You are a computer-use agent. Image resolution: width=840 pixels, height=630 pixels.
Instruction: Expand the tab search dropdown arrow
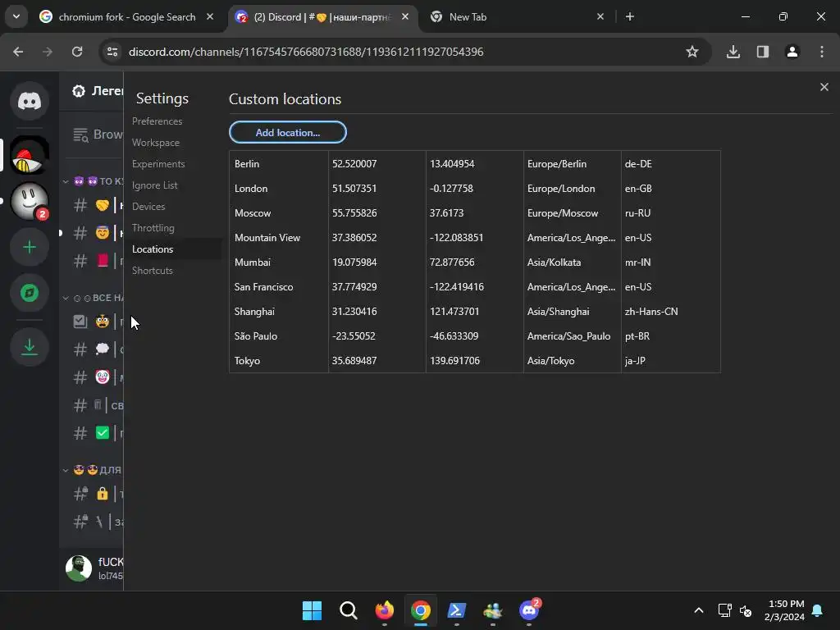click(16, 16)
